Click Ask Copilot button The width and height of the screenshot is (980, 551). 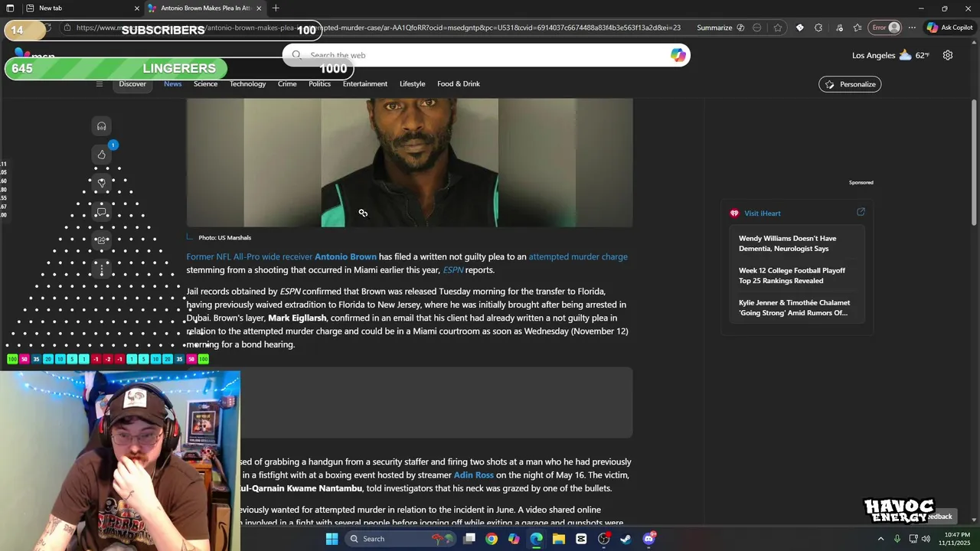click(949, 28)
